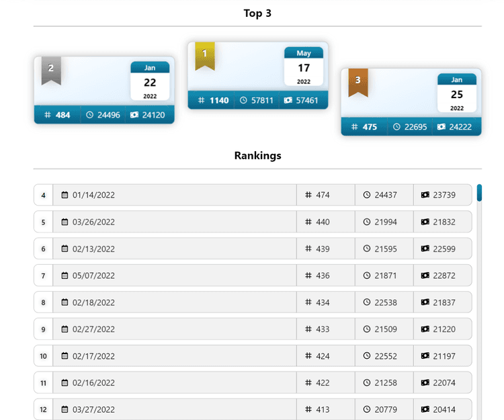Select the 02/17/2022 date in row 10
504x420 pixels.
coord(93,356)
